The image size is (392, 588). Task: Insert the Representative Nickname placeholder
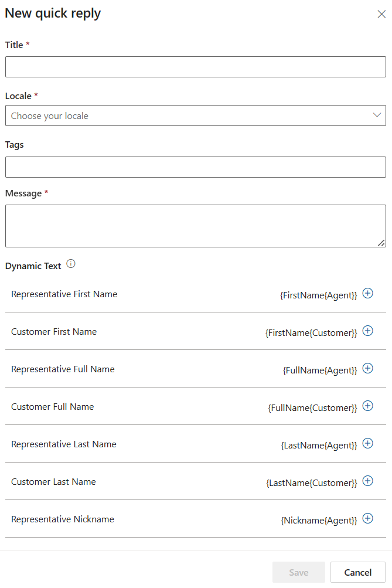(x=368, y=518)
